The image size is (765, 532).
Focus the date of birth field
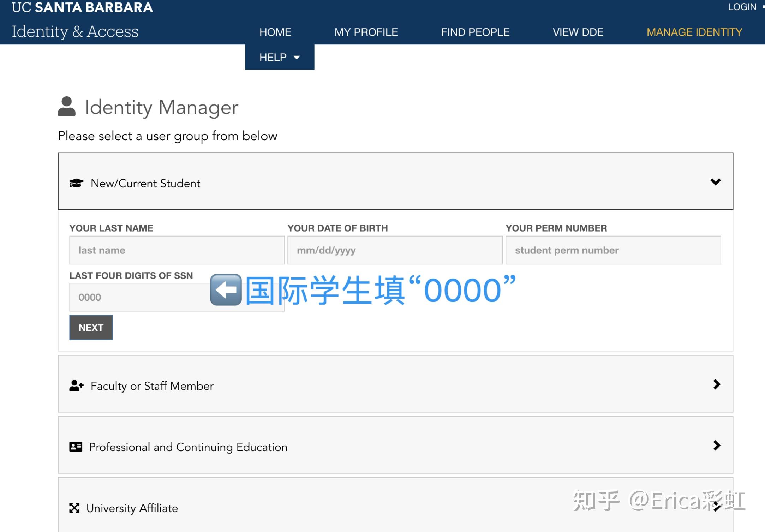395,250
